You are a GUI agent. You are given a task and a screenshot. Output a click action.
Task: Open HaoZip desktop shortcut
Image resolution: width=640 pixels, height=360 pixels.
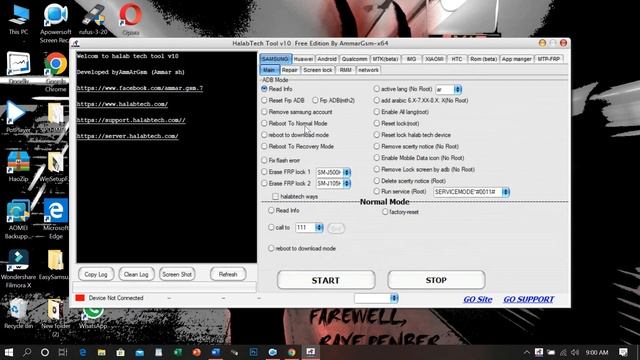click(x=18, y=165)
